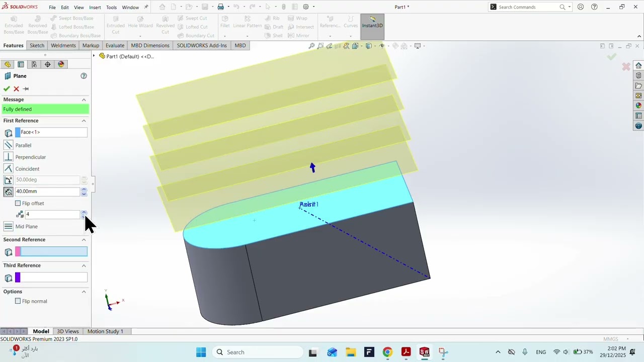Screen dimensions: 644x362
Task: Select the Parallel constraint option
Action: tap(8, 145)
